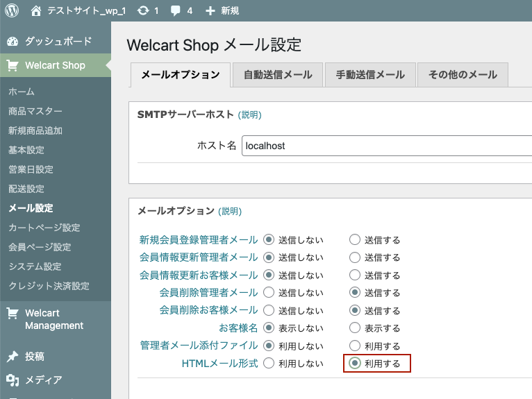Image resolution: width=532 pixels, height=399 pixels.
Task: Click 管理者メール添付ファイル label
Action: [199, 346]
